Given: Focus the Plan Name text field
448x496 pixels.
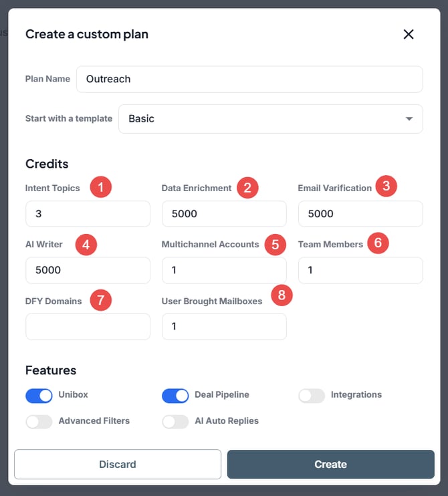Looking at the screenshot, I should (249, 79).
